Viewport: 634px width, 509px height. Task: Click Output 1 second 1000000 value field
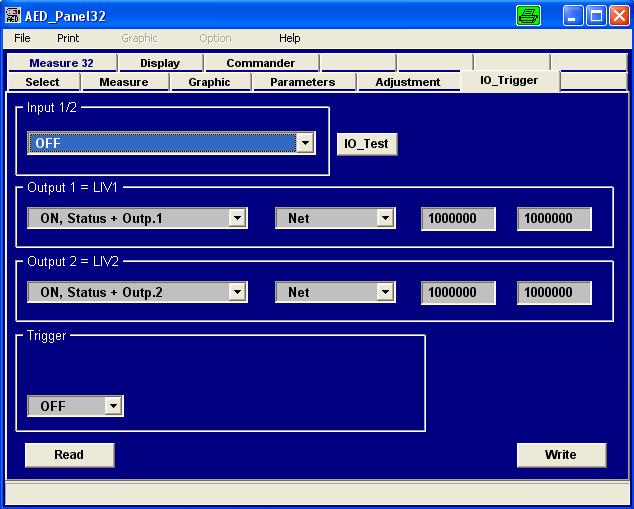pos(554,219)
